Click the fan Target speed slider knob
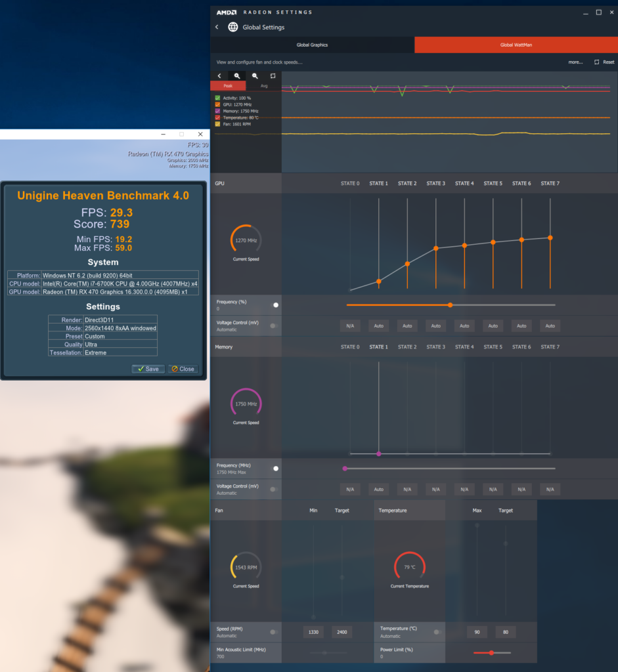Image resolution: width=618 pixels, height=672 pixels. click(342, 577)
